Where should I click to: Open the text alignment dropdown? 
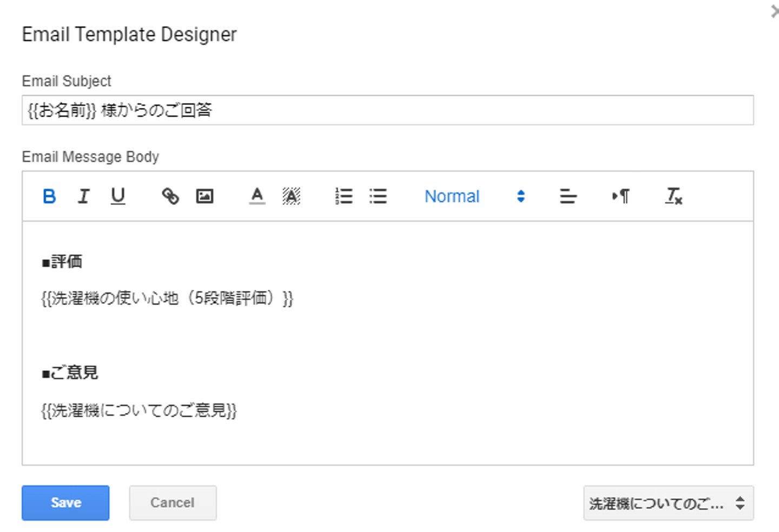(568, 196)
